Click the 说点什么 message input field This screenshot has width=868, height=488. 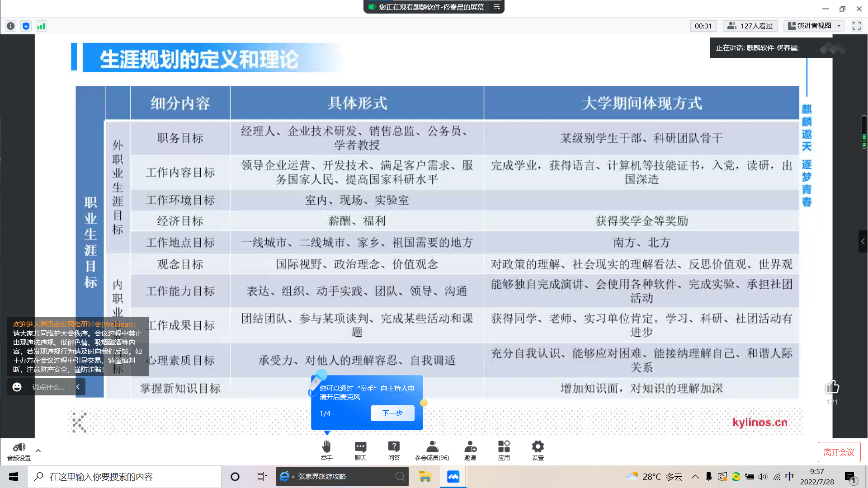[48, 387]
